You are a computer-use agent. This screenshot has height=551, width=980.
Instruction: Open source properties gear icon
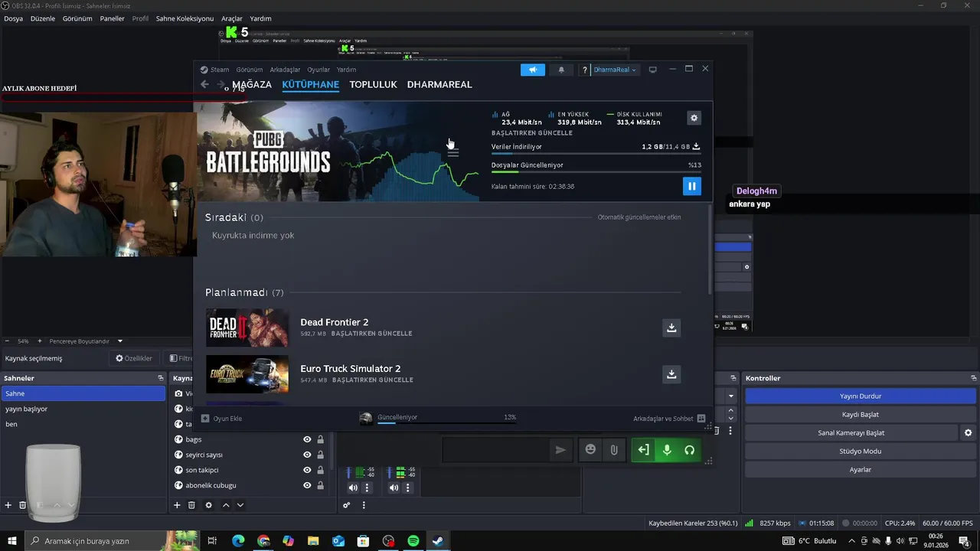208,505
